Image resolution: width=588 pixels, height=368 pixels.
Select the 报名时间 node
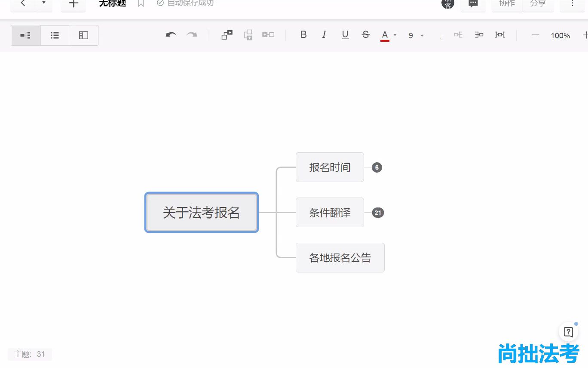pyautogui.click(x=330, y=167)
